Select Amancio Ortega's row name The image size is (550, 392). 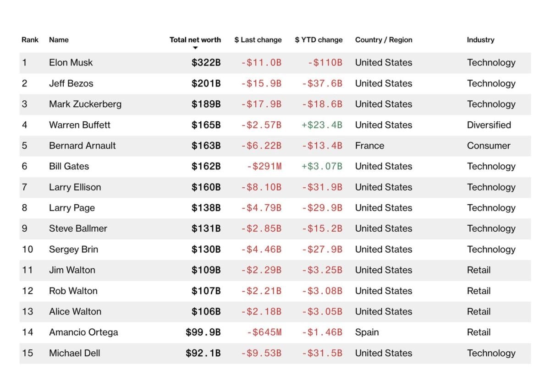(83, 332)
